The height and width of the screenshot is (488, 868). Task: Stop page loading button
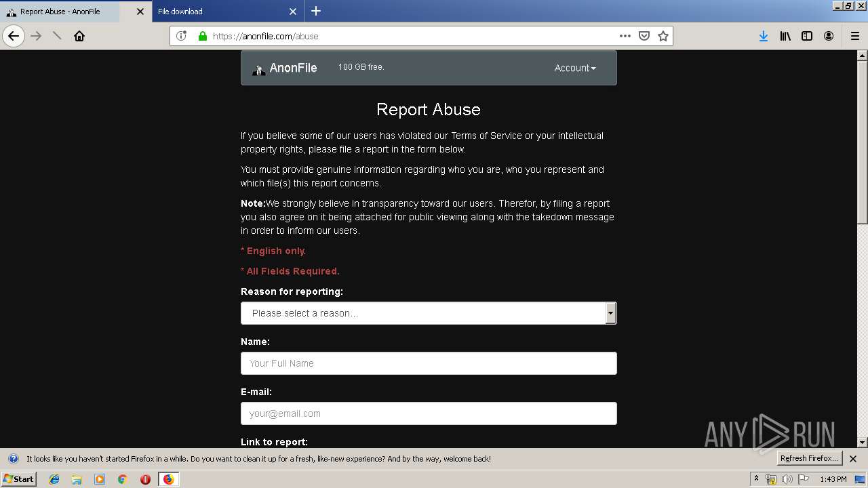click(x=57, y=36)
